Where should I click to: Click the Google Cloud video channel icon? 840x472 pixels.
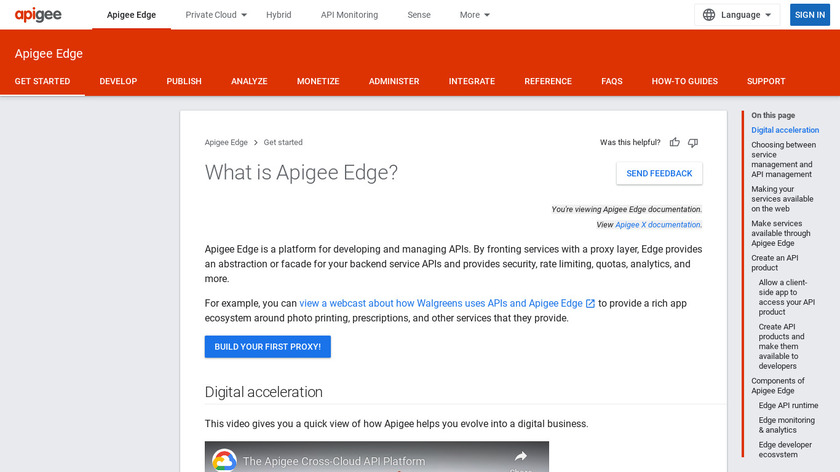click(225, 461)
